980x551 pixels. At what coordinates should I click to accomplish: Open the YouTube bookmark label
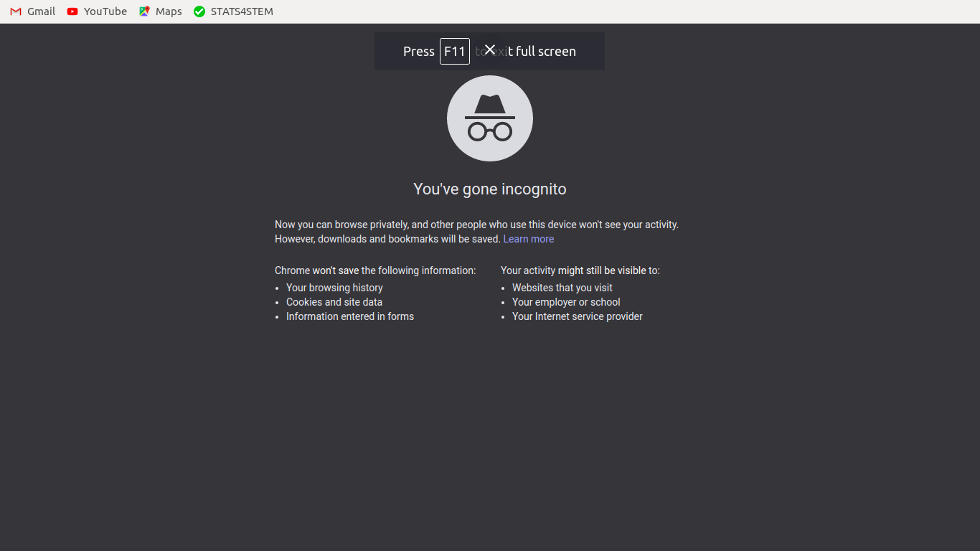point(105,11)
